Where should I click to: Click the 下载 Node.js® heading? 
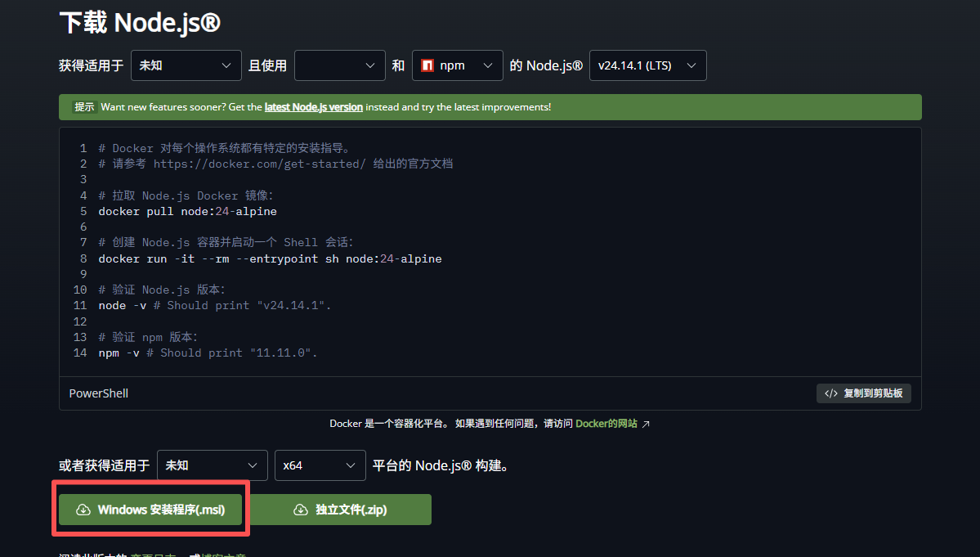tap(140, 23)
